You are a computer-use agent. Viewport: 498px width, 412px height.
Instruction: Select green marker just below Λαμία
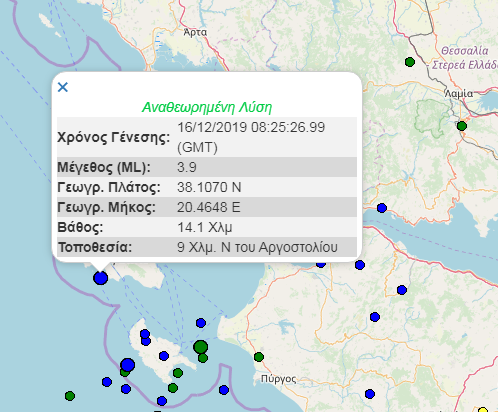tap(462, 126)
